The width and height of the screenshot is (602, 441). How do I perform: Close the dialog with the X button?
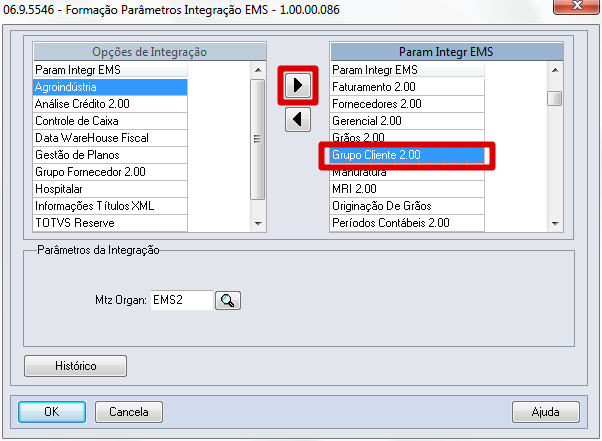click(577, 6)
